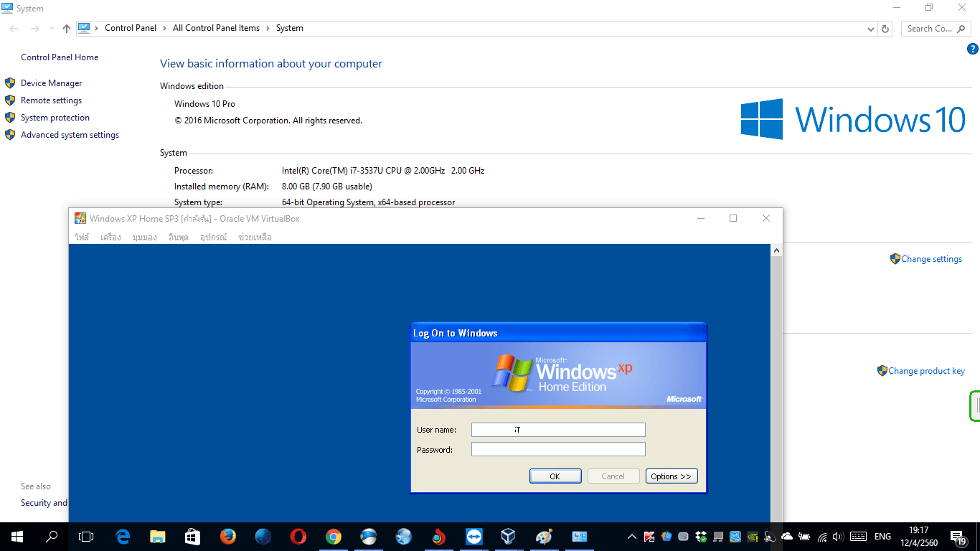Click the Intel Core i7-3537U processor text
This screenshot has width=980, height=551.
(383, 171)
